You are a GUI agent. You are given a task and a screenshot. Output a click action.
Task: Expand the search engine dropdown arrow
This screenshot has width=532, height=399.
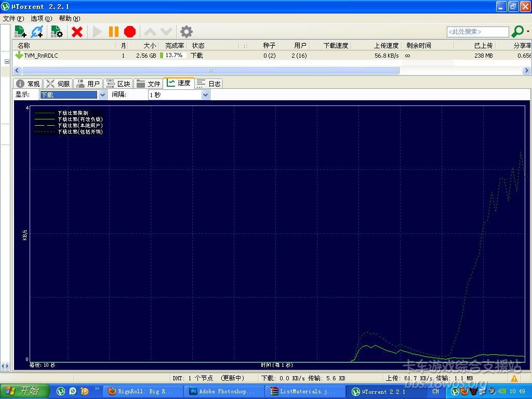click(528, 32)
